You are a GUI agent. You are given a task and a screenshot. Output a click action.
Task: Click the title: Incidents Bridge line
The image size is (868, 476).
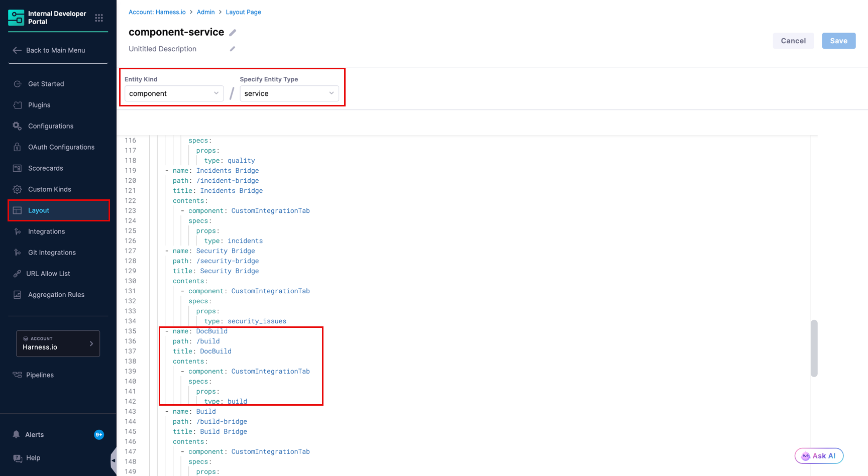coord(218,190)
